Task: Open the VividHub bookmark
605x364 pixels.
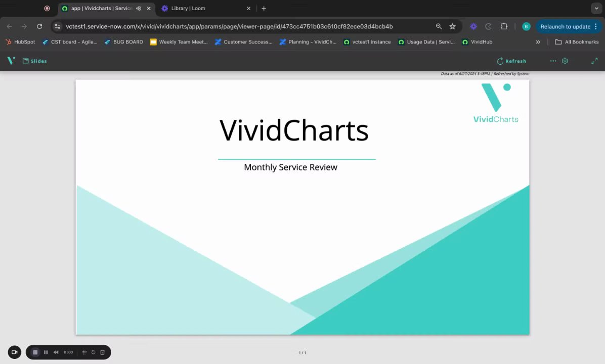Action: point(478,41)
